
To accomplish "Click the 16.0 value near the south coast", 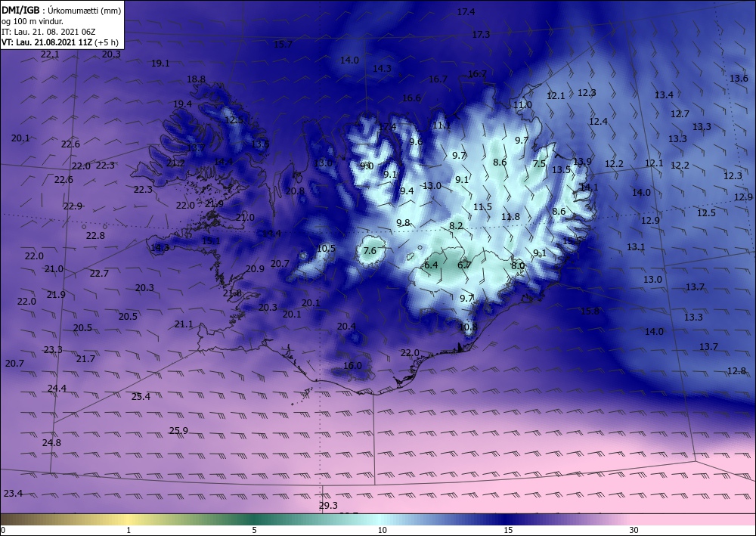I will click(x=352, y=365).
